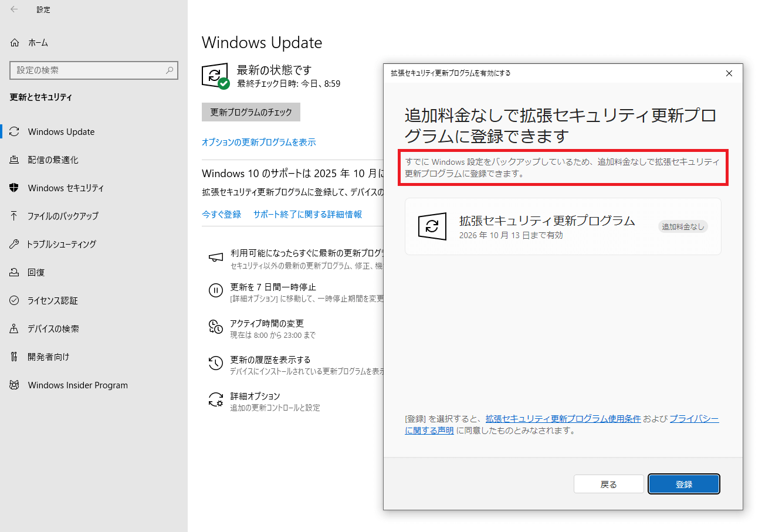The height and width of the screenshot is (532, 772).
Task: Click the Windows Insider Program cat icon
Action: point(15,385)
